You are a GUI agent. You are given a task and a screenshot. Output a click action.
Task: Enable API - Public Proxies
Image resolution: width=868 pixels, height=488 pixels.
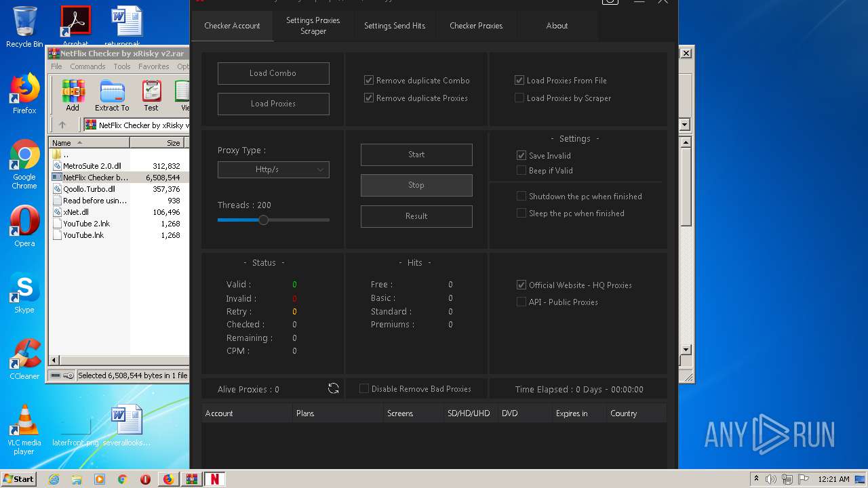[521, 302]
